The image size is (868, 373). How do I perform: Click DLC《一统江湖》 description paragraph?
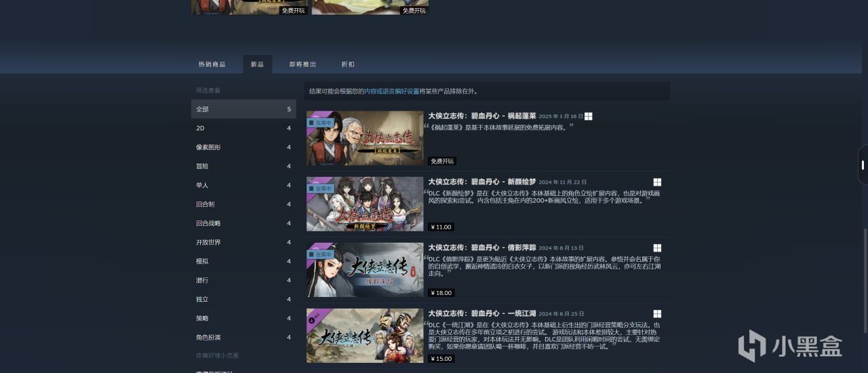click(x=545, y=336)
